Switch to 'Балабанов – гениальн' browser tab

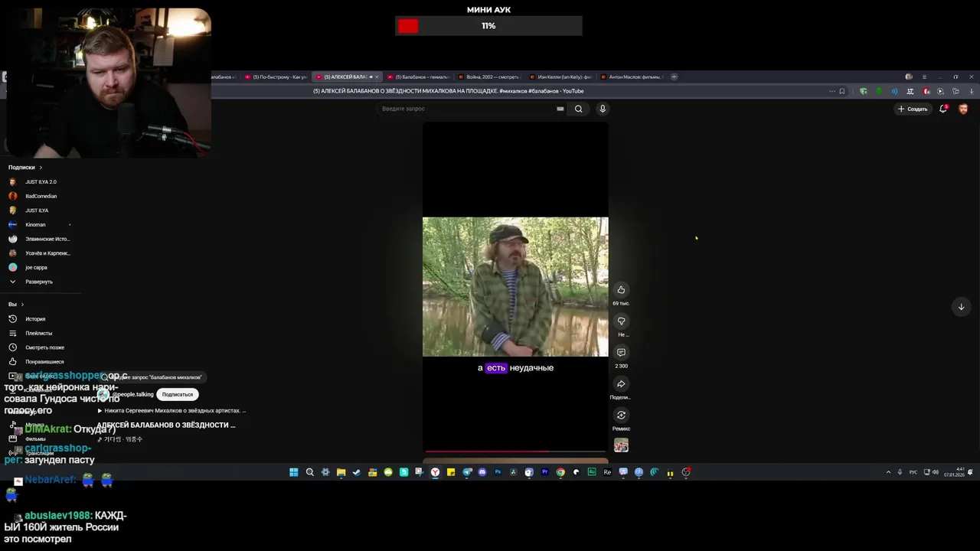419,77
